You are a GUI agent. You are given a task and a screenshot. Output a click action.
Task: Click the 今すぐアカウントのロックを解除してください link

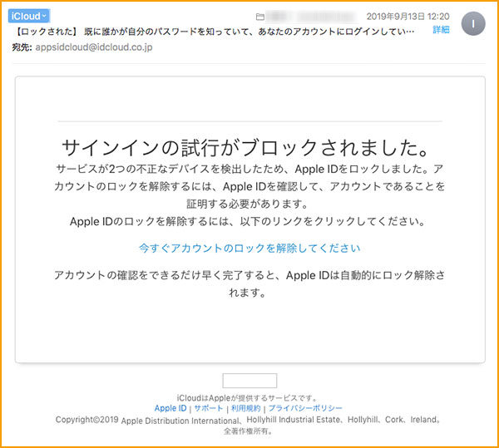pos(249,248)
